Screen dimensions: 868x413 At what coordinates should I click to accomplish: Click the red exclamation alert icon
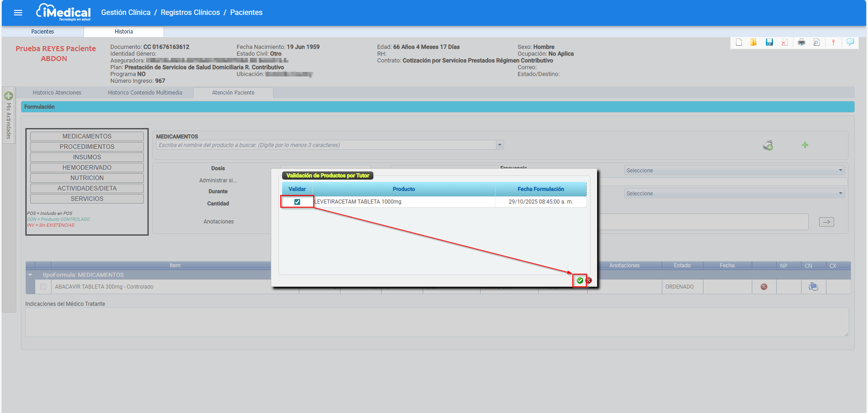(833, 43)
